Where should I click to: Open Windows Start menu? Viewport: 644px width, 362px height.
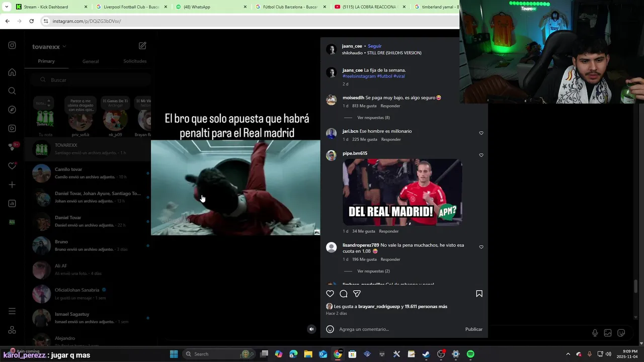[174, 354]
